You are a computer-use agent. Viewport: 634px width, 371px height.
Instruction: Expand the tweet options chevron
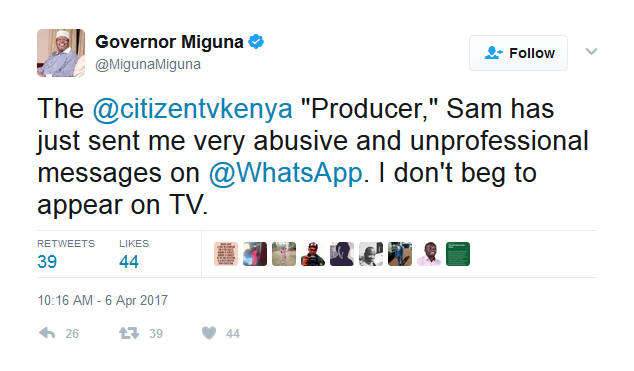pyautogui.click(x=591, y=51)
